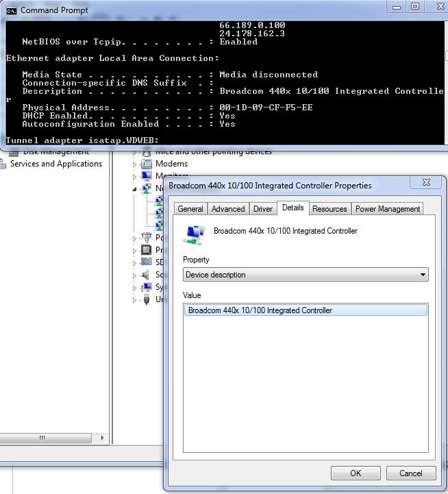Maximize the Command Prompt window
Image resolution: width=448 pixels, height=494 pixels.
(415, 7)
